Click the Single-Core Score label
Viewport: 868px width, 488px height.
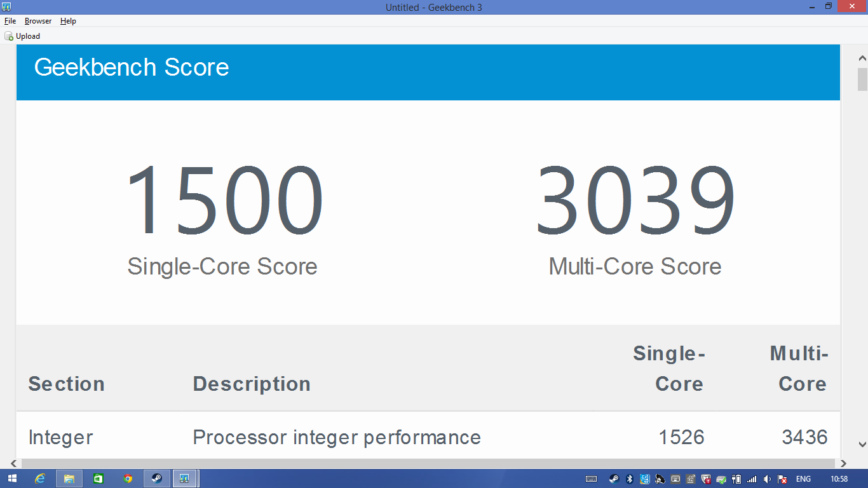222,266
